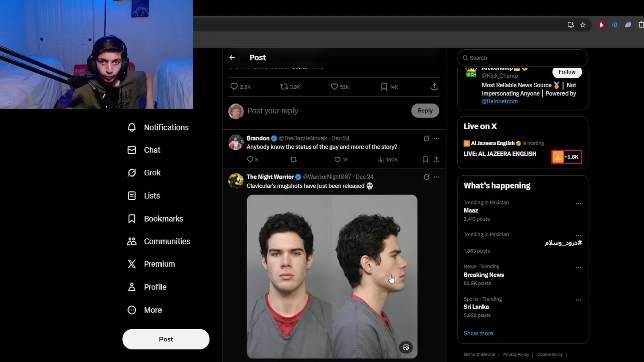Open replies on the 2.8K comment icon
The width and height of the screenshot is (644, 362).
pyautogui.click(x=240, y=87)
